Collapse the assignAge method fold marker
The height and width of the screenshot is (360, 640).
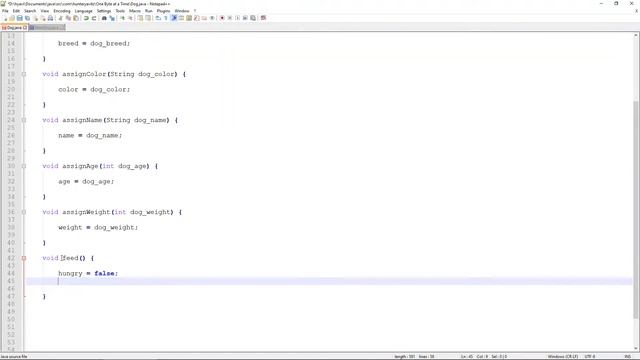[x=24, y=166]
